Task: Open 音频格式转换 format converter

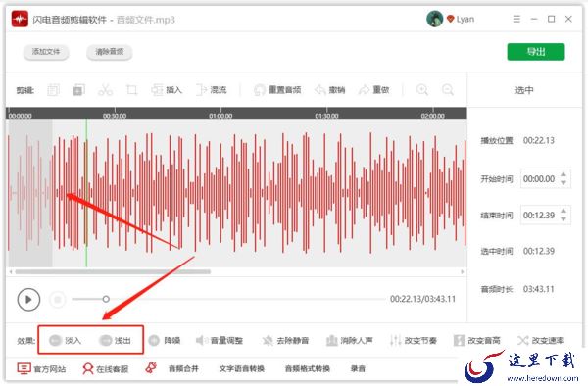Action: click(308, 368)
